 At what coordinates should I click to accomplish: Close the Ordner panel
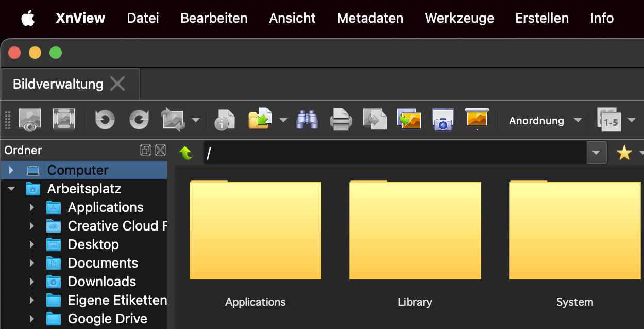tap(160, 150)
